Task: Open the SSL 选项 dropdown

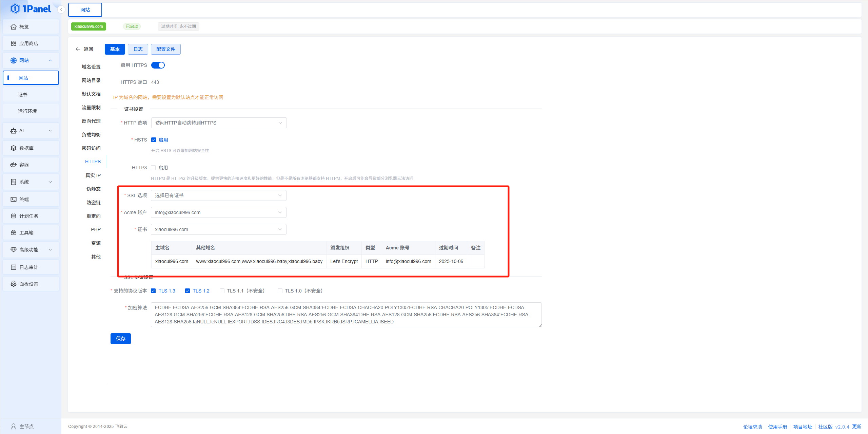Action: point(219,195)
